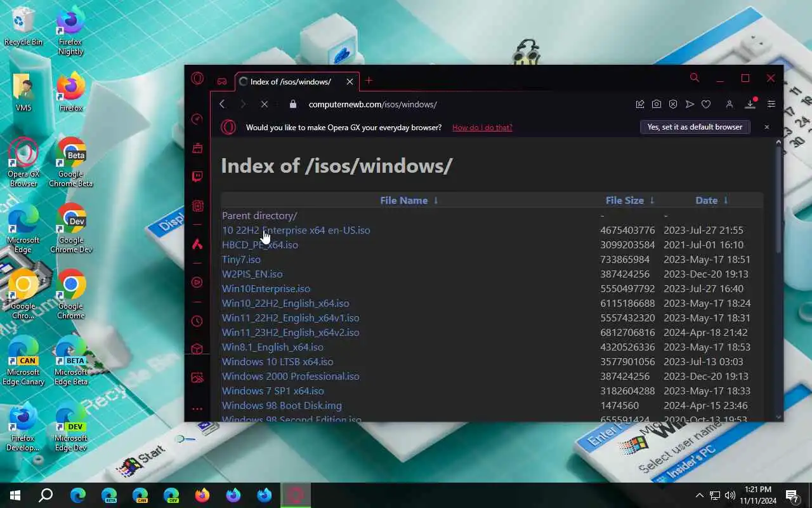Open taskbar search magnifier
The width and height of the screenshot is (812, 508).
point(46,495)
